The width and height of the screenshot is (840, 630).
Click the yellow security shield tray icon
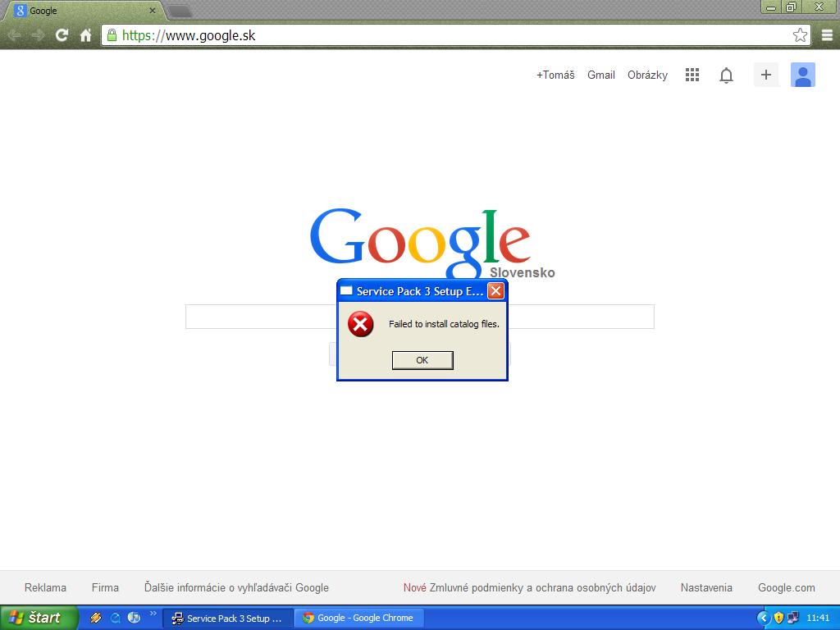(x=778, y=618)
